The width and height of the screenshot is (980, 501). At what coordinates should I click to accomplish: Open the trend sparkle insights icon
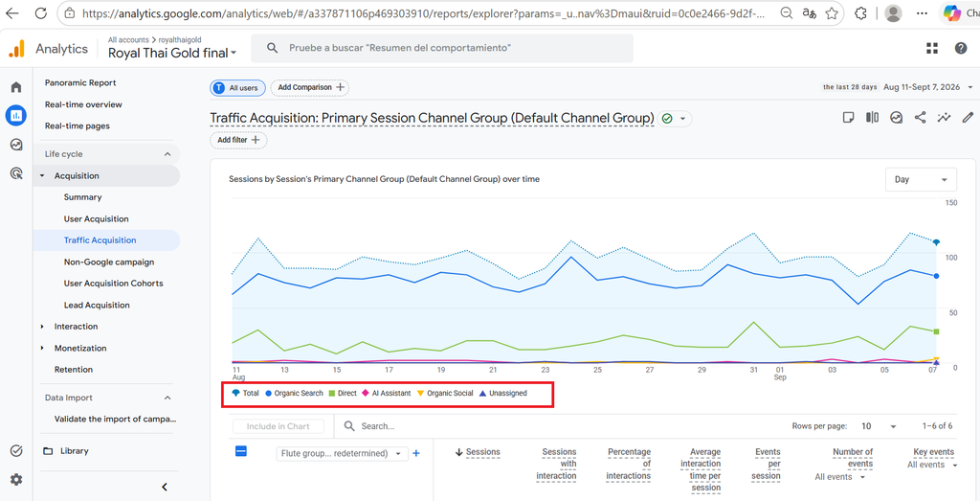(x=944, y=118)
